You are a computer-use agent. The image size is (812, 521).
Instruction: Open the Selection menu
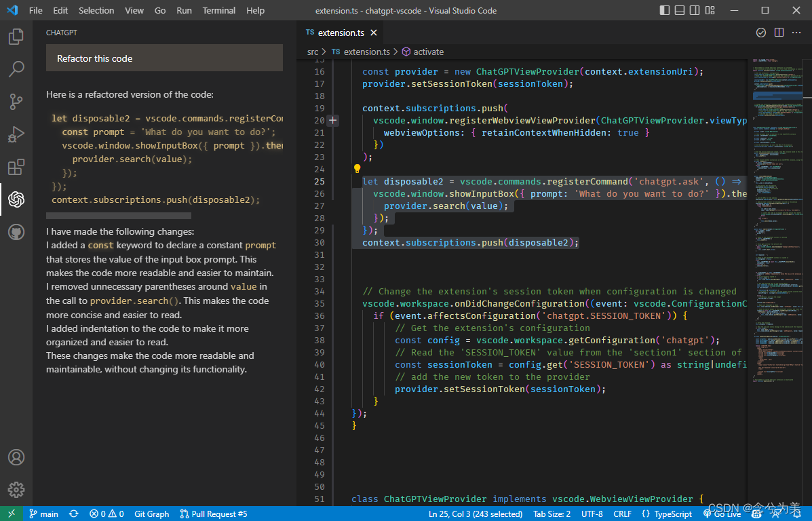pyautogui.click(x=96, y=10)
